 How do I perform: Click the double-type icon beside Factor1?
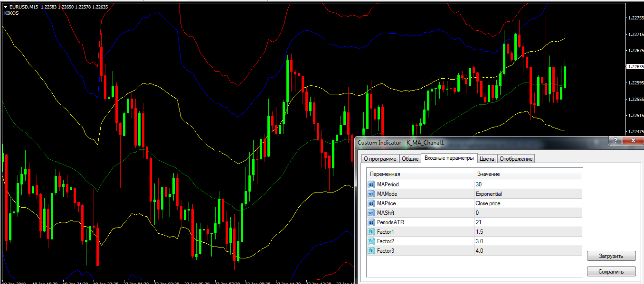pos(371,232)
